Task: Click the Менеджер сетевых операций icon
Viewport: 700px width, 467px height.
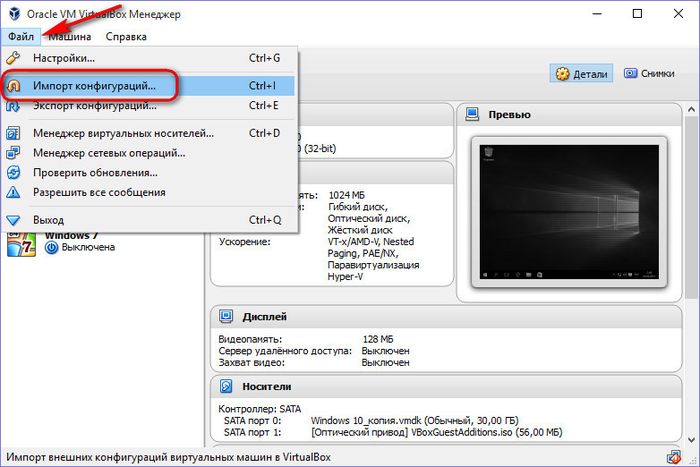Action: 13,153
